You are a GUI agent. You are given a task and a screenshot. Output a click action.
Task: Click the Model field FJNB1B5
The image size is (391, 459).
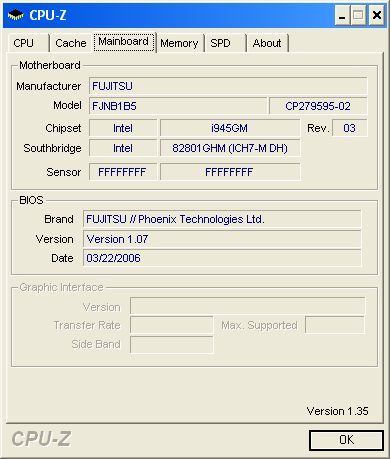[178, 106]
